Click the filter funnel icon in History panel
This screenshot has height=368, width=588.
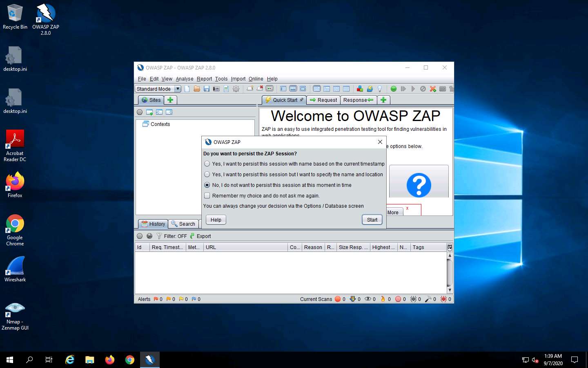[x=159, y=236]
